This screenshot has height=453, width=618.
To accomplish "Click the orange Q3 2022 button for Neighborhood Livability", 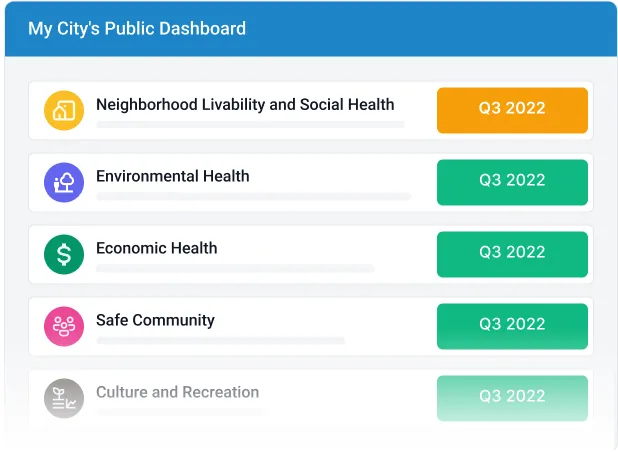I will (x=512, y=109).
